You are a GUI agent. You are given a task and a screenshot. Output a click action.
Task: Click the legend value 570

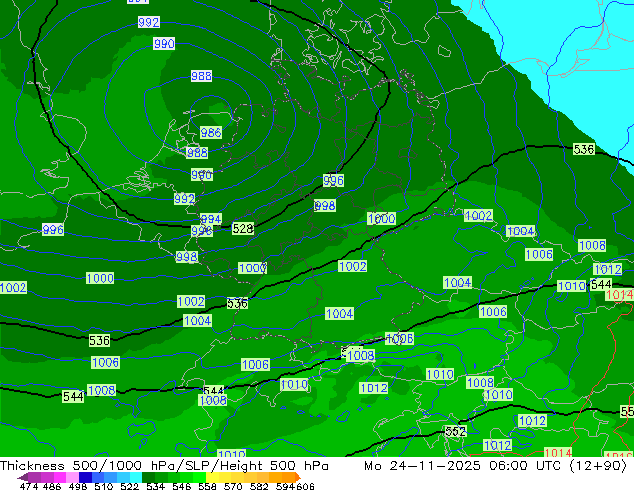point(233,486)
